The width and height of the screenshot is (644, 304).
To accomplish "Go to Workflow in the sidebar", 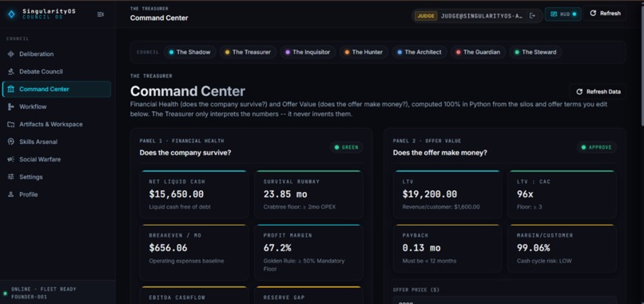I will point(57,106).
